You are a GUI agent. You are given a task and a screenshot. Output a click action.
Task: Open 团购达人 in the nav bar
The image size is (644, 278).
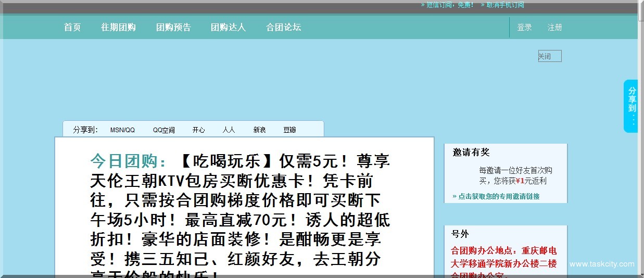(x=228, y=27)
